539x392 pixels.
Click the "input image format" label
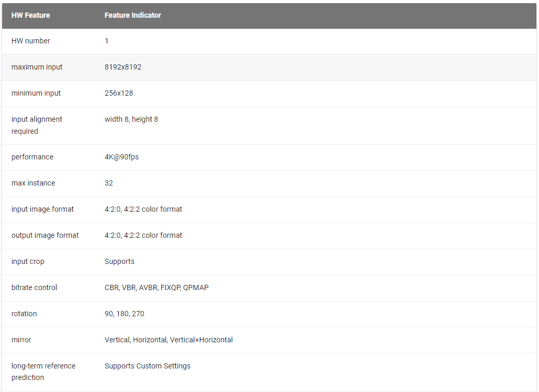(43, 209)
